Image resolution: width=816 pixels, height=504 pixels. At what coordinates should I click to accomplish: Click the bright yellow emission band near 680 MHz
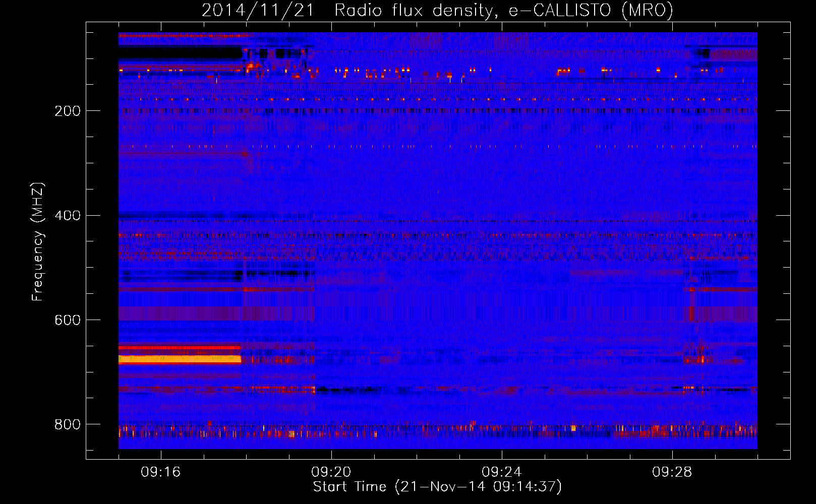(x=180, y=359)
